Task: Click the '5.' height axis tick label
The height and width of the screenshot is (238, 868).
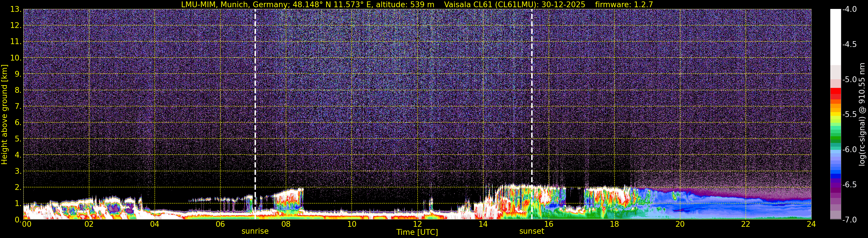Action: (x=18, y=139)
